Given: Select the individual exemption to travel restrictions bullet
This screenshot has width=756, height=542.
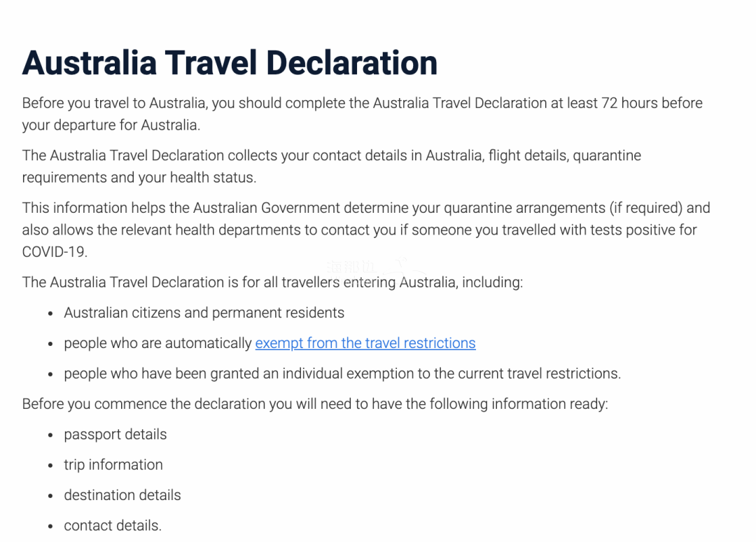Looking at the screenshot, I should click(342, 373).
